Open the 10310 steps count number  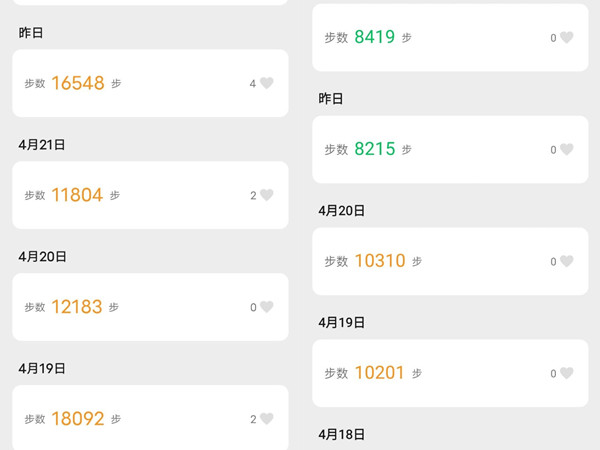tap(380, 262)
